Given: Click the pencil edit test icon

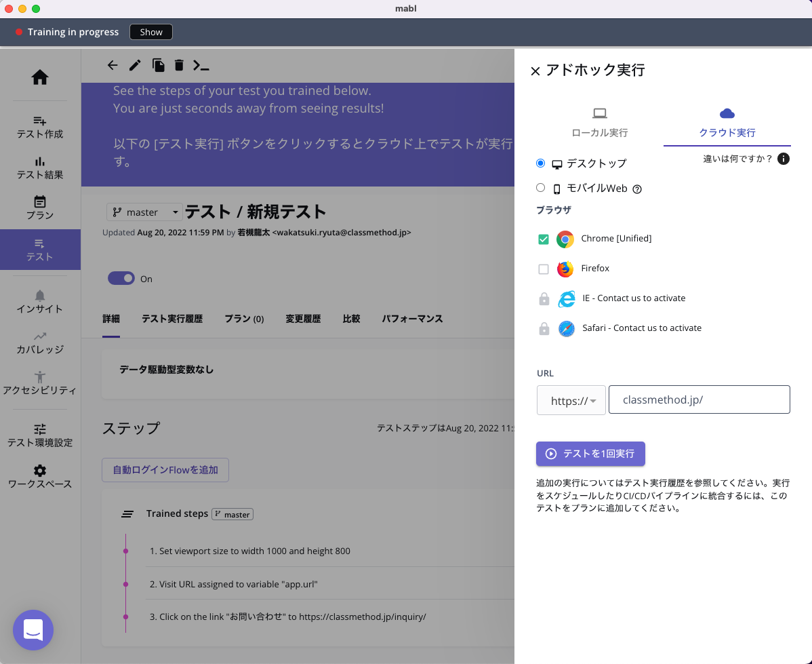Looking at the screenshot, I should click(x=135, y=65).
